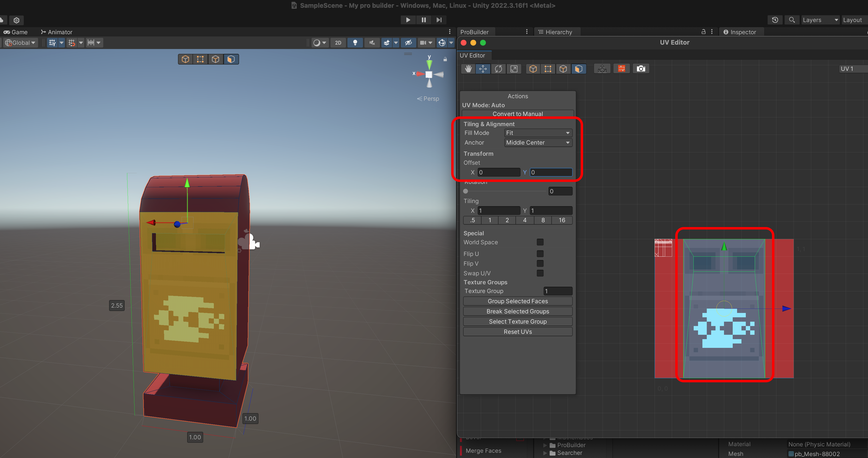Select the Scale tool in UV Editor
Image resolution: width=868 pixels, height=458 pixels.
pos(514,69)
